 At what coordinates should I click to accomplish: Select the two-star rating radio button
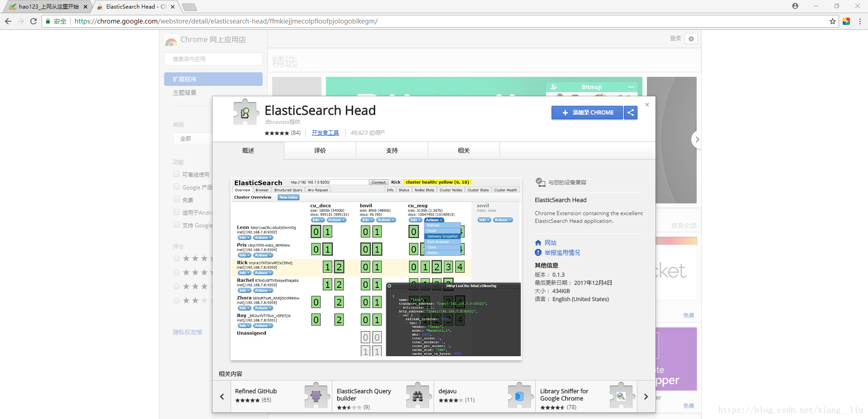pos(177,301)
